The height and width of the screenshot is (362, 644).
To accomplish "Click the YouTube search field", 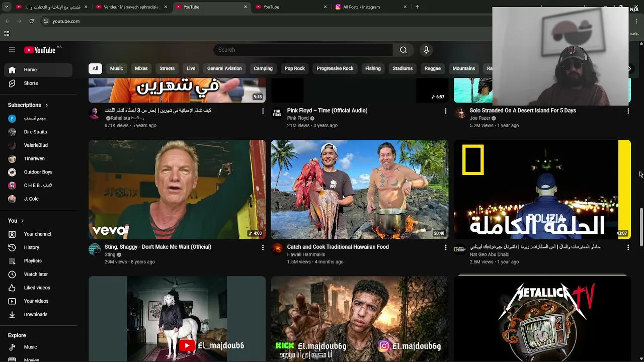I will [303, 50].
